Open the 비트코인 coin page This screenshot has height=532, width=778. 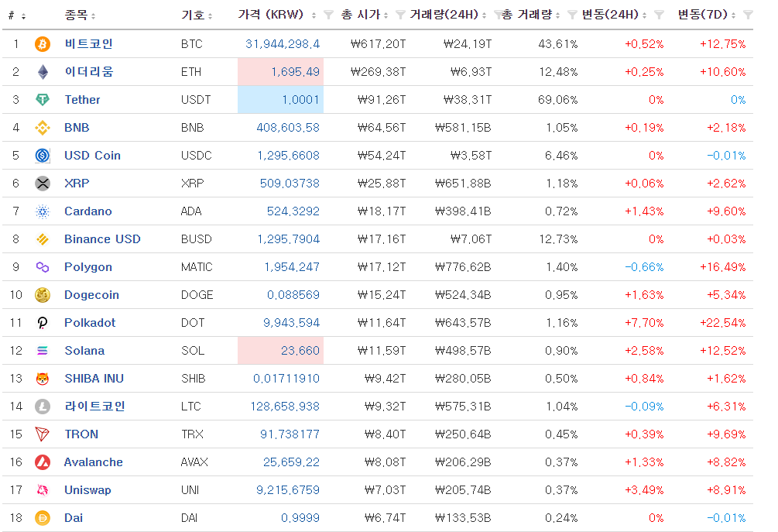89,43
